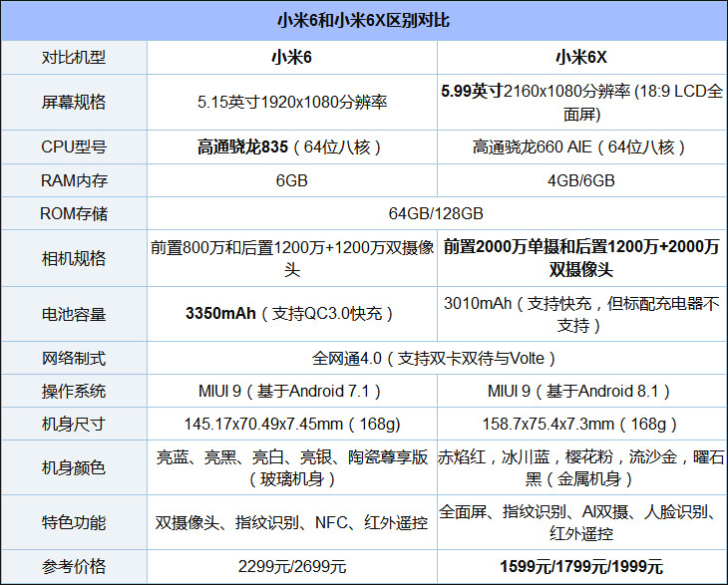Select the 网络制式 row label

[74, 358]
